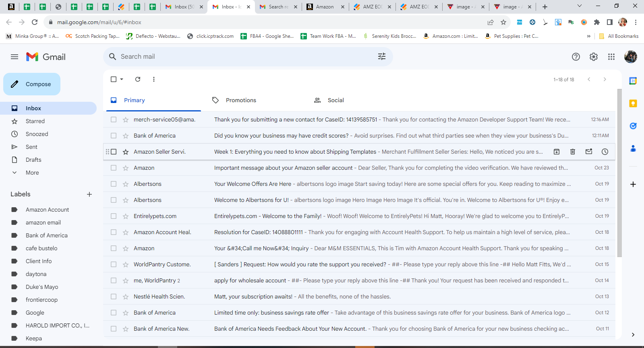
Task: Create a new label with plus icon
Action: (89, 194)
